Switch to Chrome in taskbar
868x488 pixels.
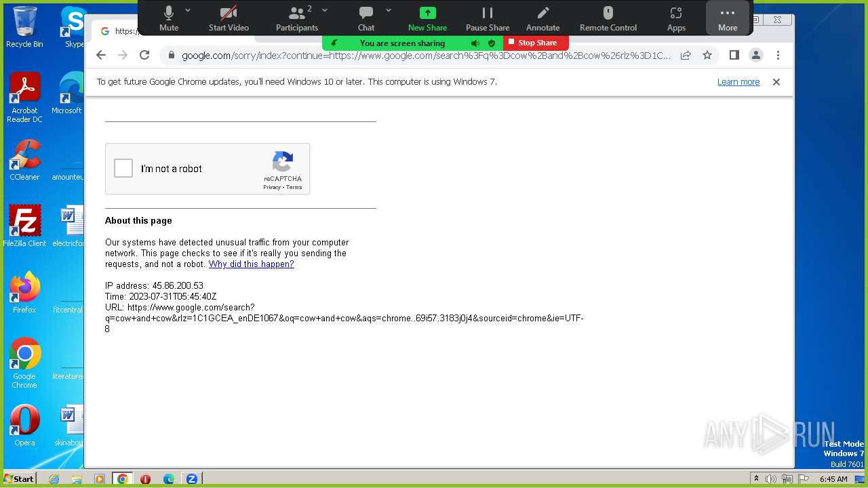123,479
